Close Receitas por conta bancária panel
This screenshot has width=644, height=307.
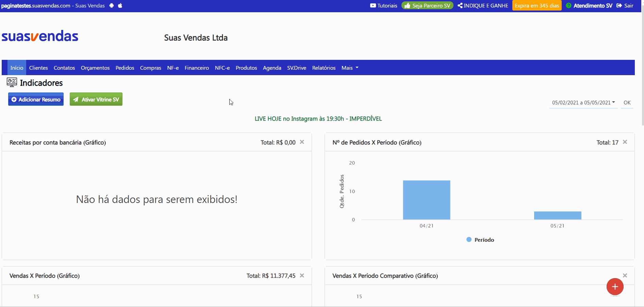click(302, 142)
